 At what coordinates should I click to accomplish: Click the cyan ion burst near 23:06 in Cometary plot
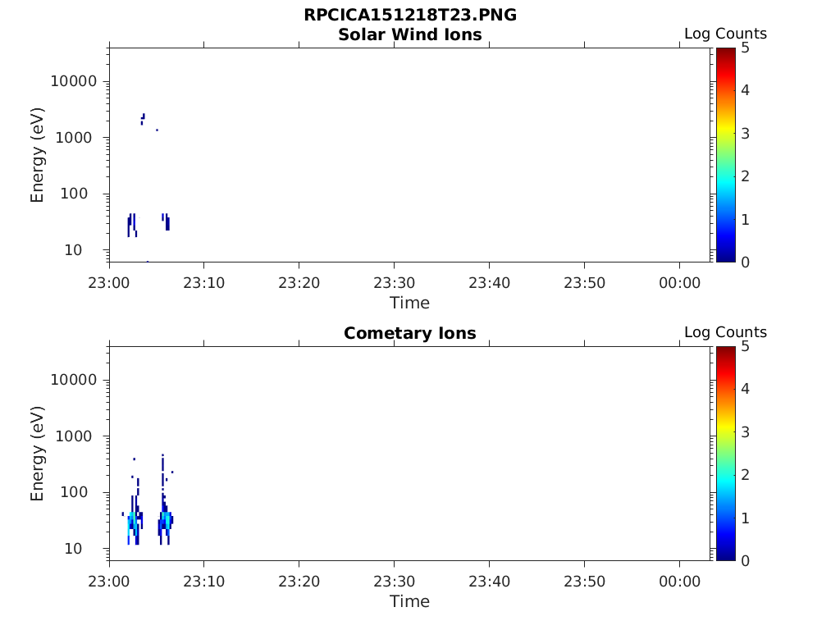(166, 521)
